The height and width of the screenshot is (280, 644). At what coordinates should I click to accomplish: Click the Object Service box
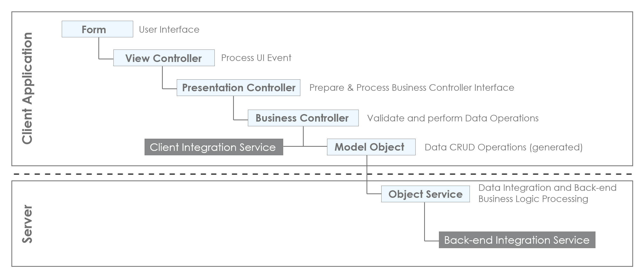pos(425,194)
